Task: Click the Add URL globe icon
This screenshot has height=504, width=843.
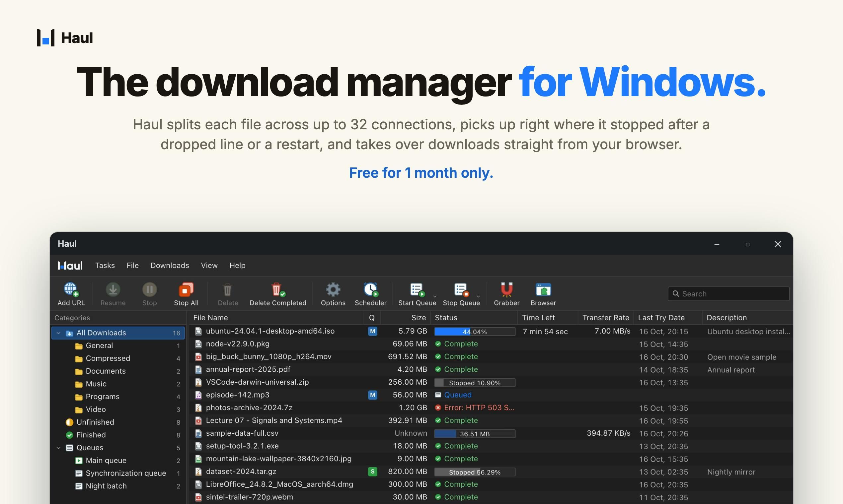Action: pos(71,290)
